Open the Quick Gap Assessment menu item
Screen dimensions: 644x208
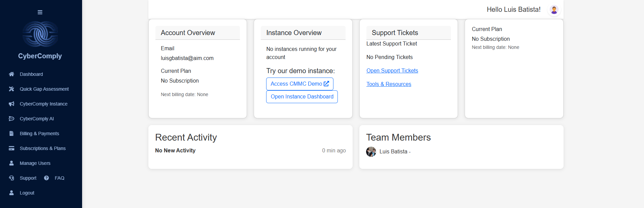pyautogui.click(x=44, y=89)
